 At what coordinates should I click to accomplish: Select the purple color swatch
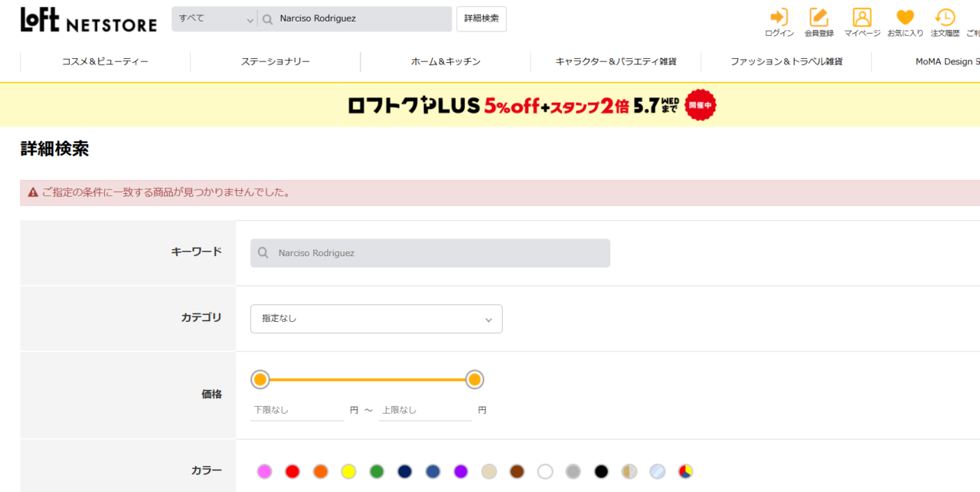pyautogui.click(x=461, y=471)
